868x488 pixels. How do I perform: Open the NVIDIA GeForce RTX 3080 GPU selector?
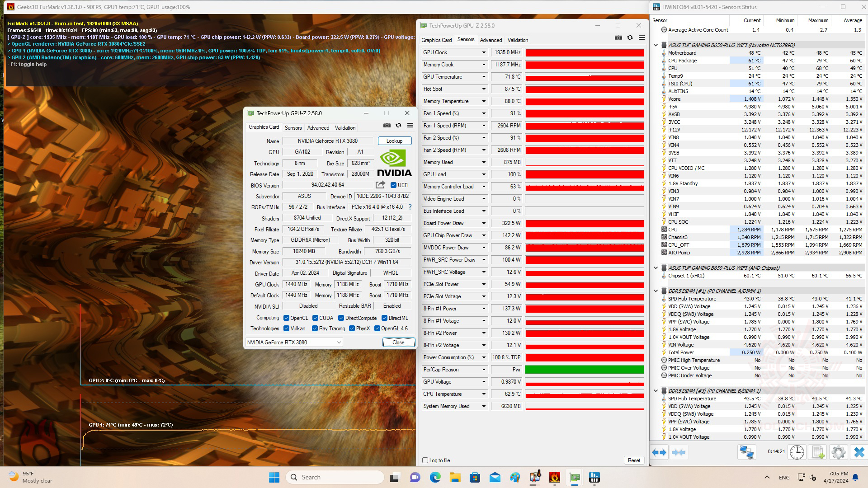click(294, 343)
